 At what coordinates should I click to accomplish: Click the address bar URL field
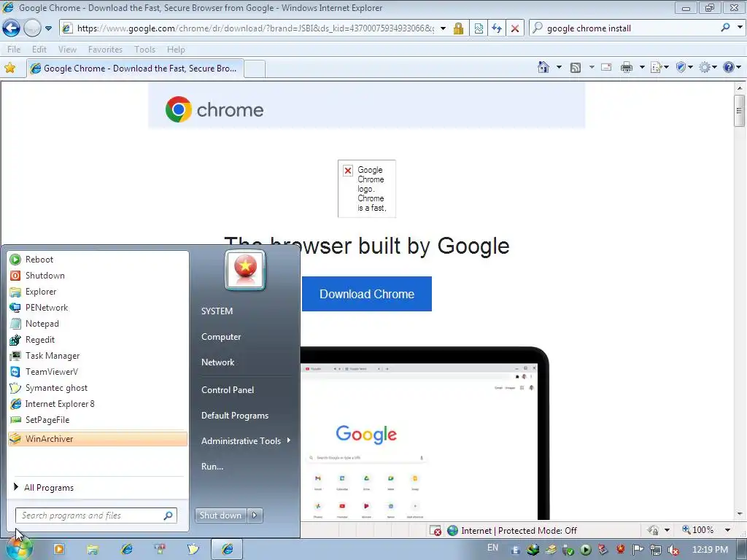[x=255, y=28]
